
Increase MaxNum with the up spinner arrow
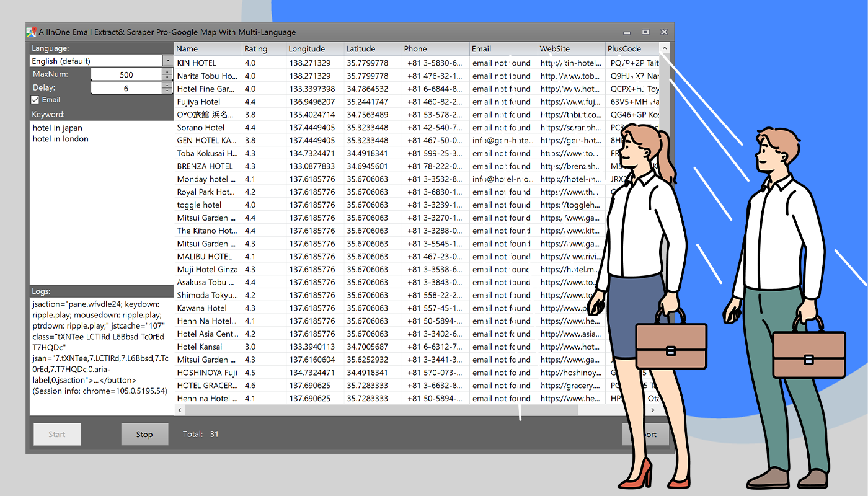pos(167,71)
